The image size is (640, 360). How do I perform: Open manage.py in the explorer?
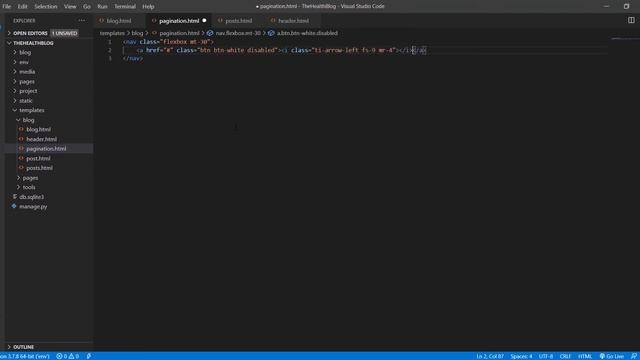point(33,206)
